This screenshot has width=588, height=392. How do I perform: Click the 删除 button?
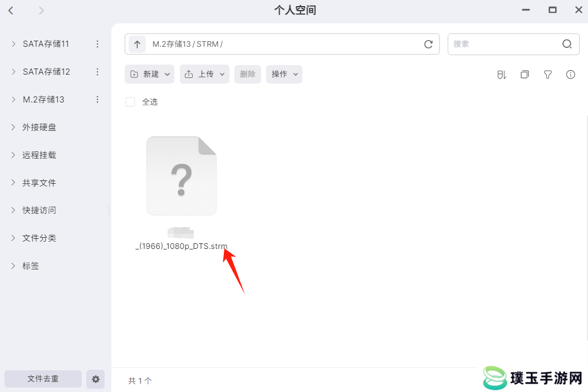(x=247, y=74)
